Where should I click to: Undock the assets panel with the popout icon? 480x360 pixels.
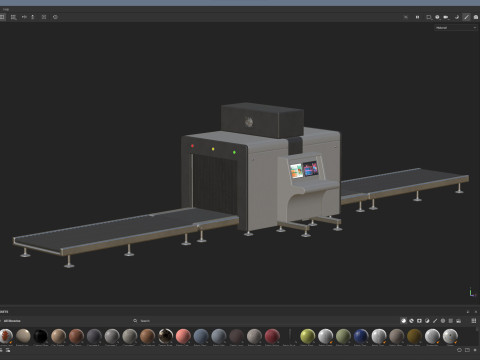click(x=468, y=312)
